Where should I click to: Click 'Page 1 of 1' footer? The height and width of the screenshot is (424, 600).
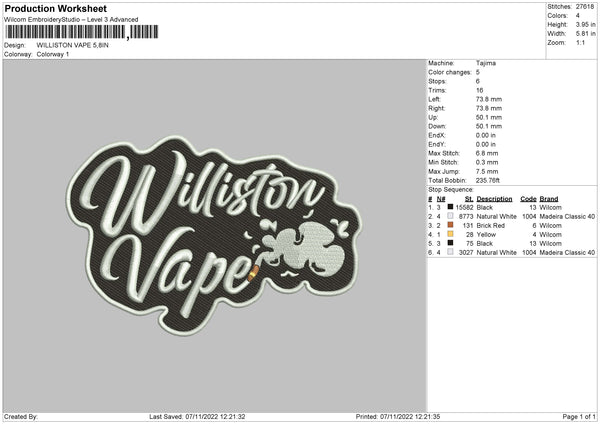pyautogui.click(x=579, y=417)
